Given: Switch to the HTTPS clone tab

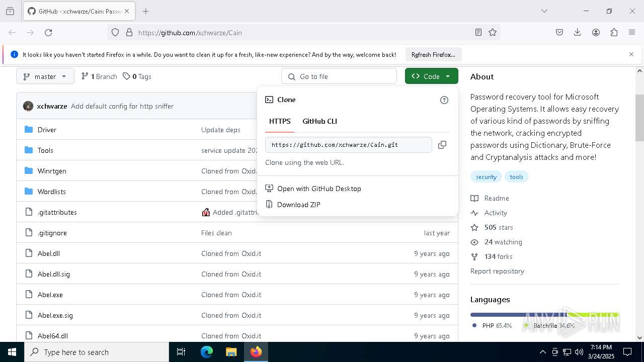Looking at the screenshot, I should pyautogui.click(x=280, y=121).
